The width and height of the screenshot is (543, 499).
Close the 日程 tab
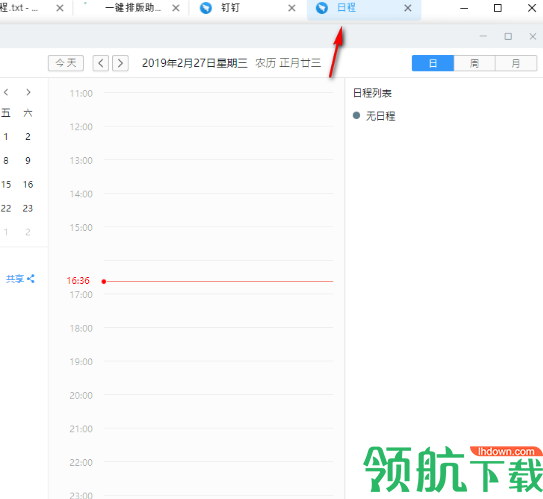pyautogui.click(x=408, y=8)
